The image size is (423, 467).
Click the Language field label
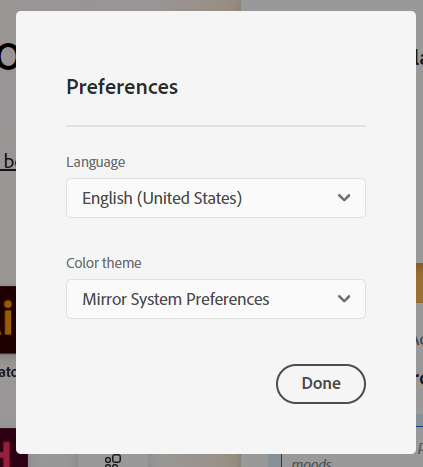[96, 162]
